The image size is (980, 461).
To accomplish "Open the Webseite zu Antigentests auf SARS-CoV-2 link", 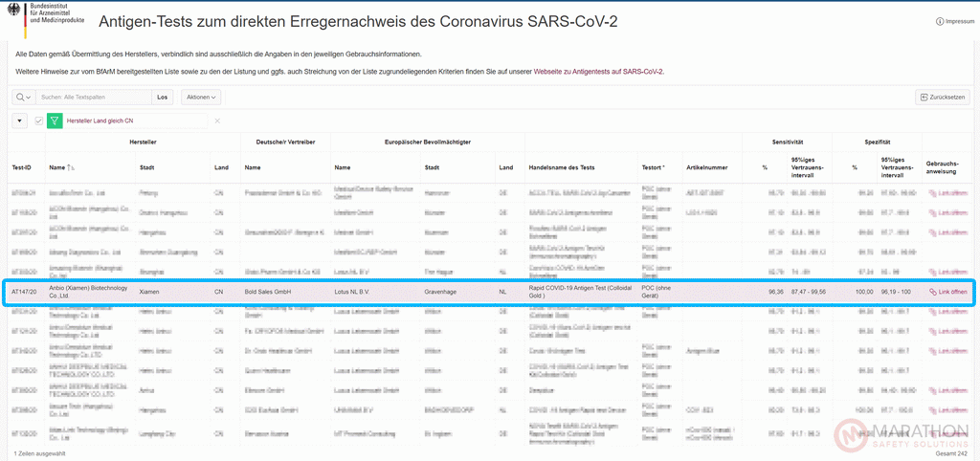I will click(599, 72).
